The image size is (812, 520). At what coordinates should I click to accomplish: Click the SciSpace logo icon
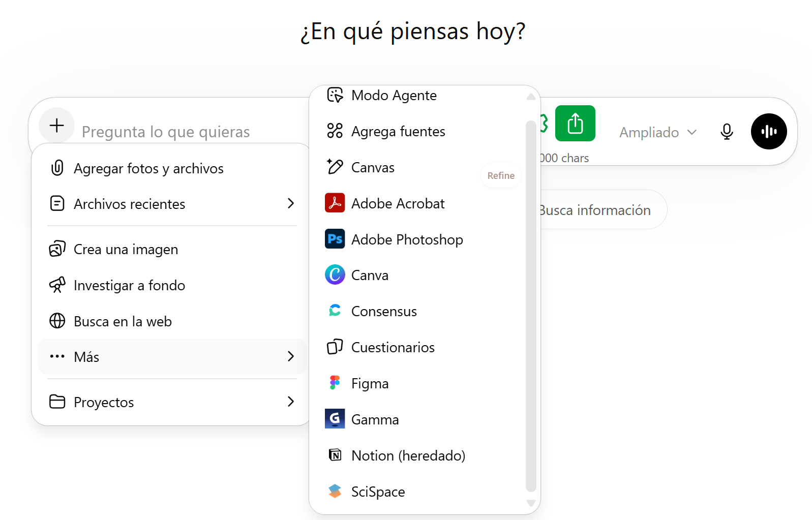335,491
